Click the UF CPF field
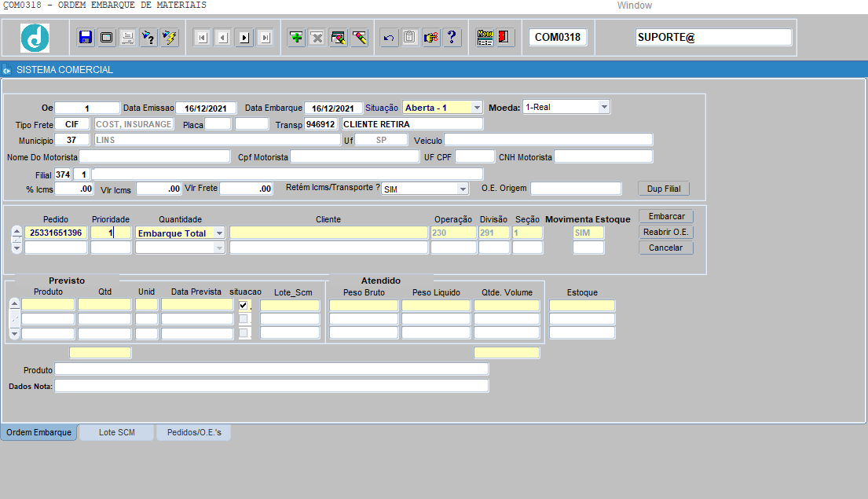 pos(474,156)
